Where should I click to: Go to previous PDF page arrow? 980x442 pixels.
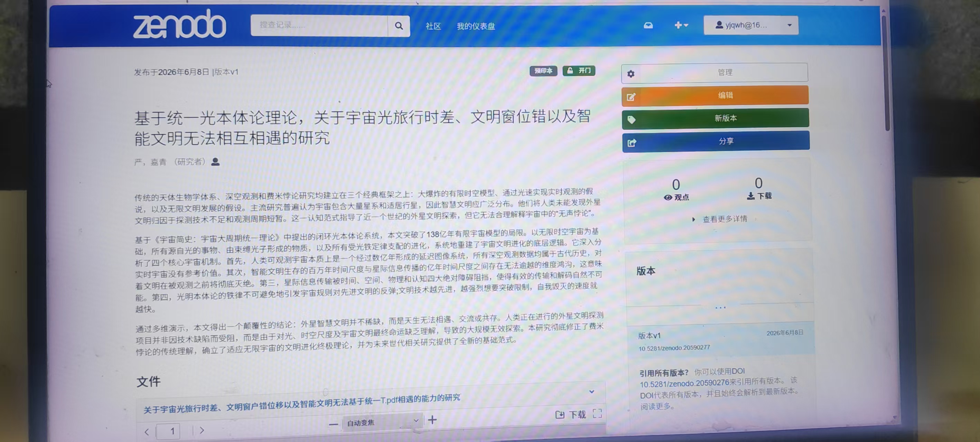point(147,432)
